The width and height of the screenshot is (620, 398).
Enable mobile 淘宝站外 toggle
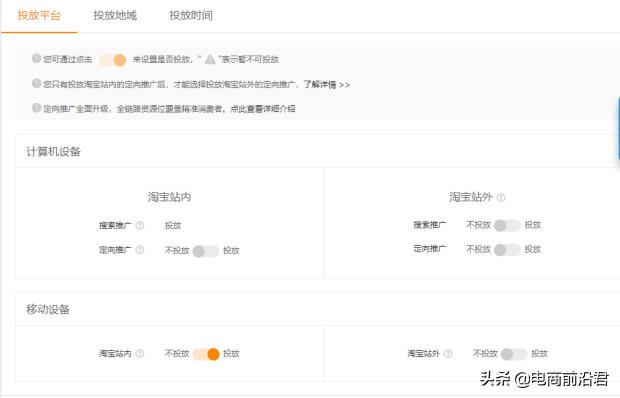click(514, 354)
